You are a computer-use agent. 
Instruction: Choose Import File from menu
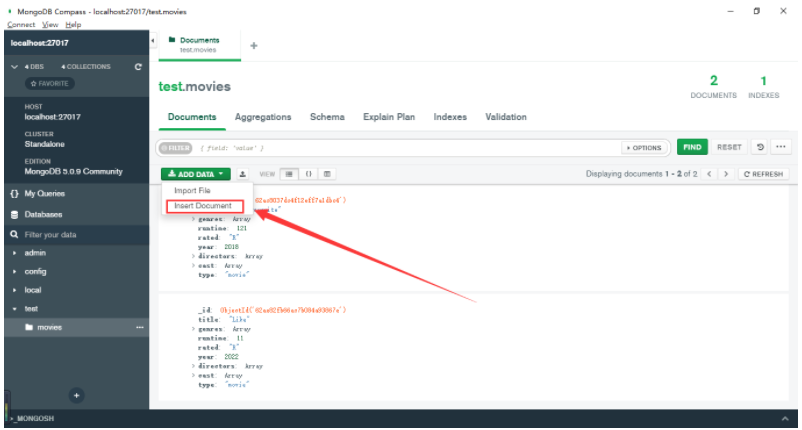192,190
